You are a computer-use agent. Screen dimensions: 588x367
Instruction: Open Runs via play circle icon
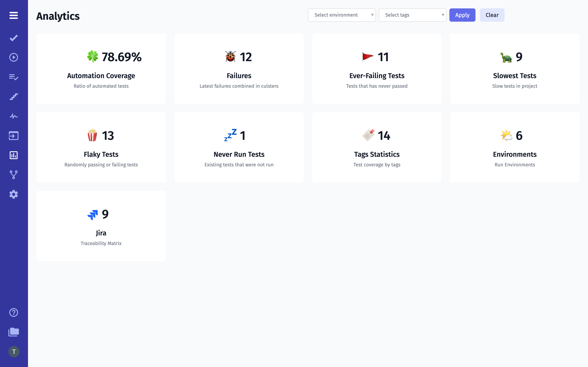[14, 57]
